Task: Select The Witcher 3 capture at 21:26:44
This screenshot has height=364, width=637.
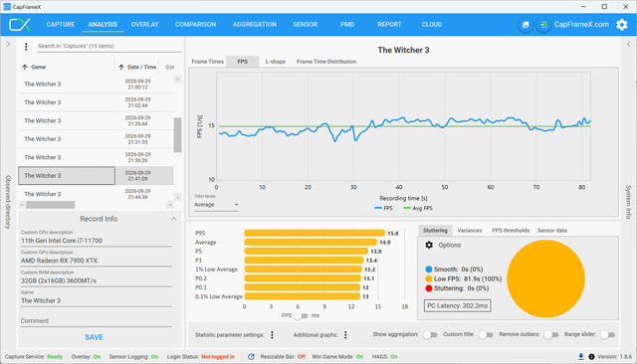Action: pos(96,120)
